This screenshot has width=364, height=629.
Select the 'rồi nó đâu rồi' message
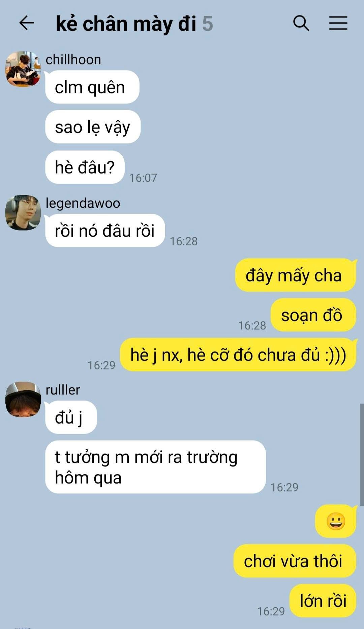tap(105, 231)
